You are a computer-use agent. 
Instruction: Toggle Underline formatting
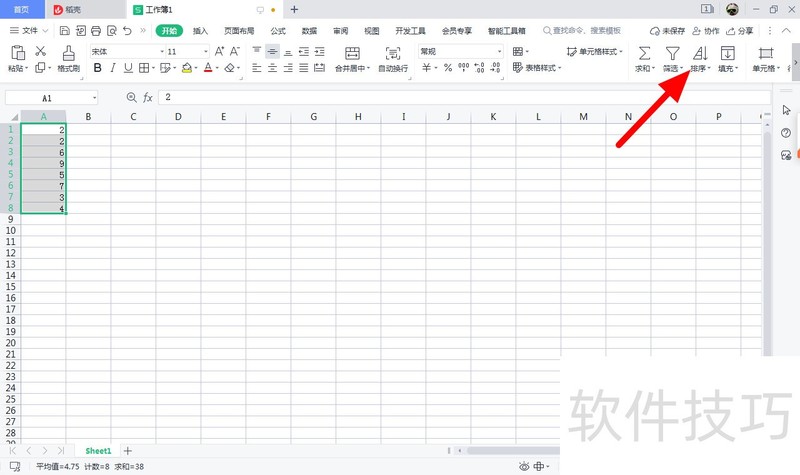pos(128,68)
